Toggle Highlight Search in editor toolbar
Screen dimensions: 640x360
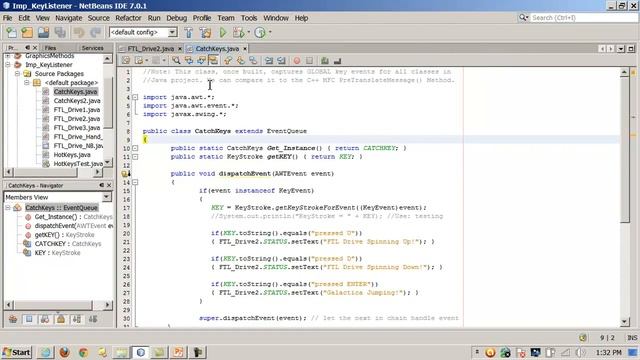point(213,60)
